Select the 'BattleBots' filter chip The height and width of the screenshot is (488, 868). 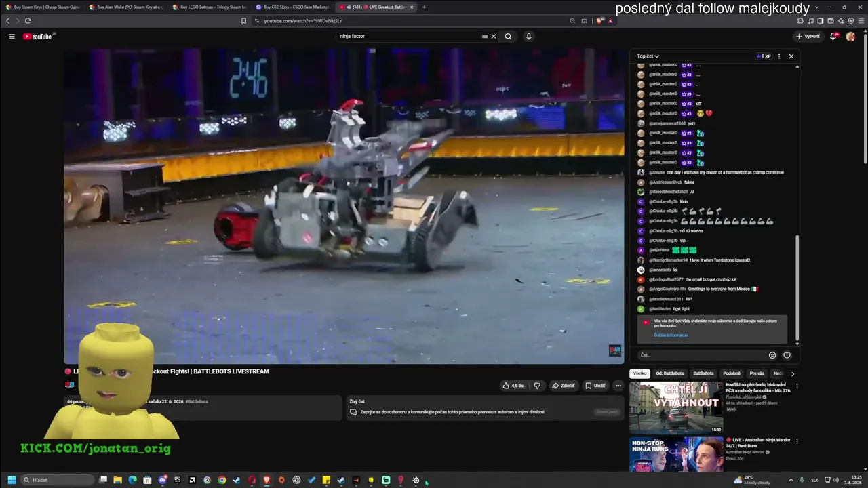pyautogui.click(x=703, y=373)
